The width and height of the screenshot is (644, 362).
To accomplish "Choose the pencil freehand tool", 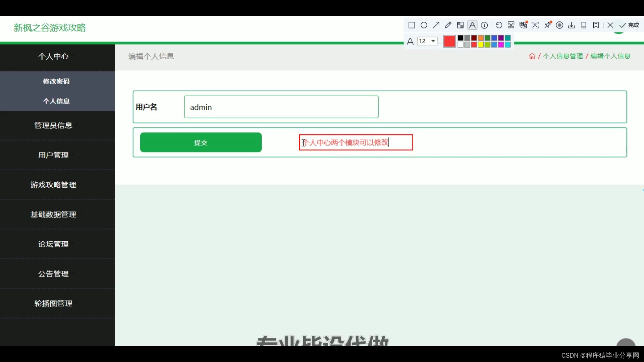I will [x=448, y=25].
